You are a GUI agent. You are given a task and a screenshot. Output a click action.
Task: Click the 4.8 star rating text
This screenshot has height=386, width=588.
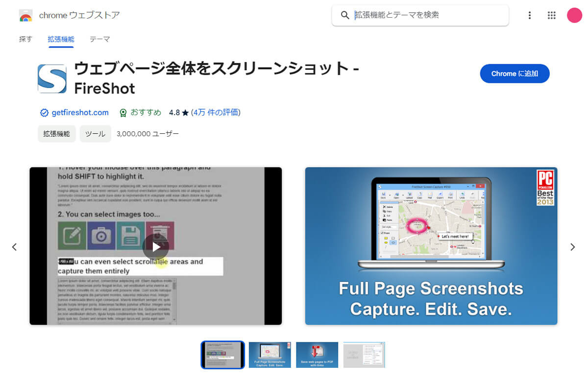pyautogui.click(x=179, y=113)
